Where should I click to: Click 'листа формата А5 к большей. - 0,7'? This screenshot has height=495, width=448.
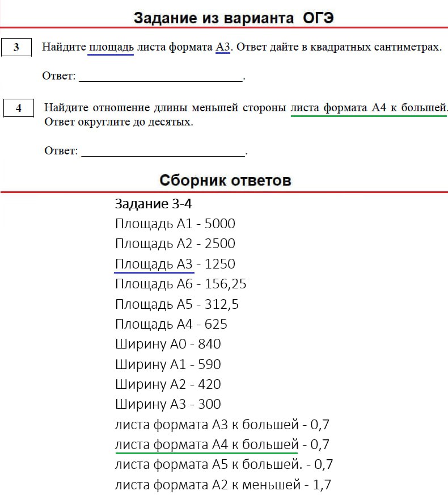(224, 465)
